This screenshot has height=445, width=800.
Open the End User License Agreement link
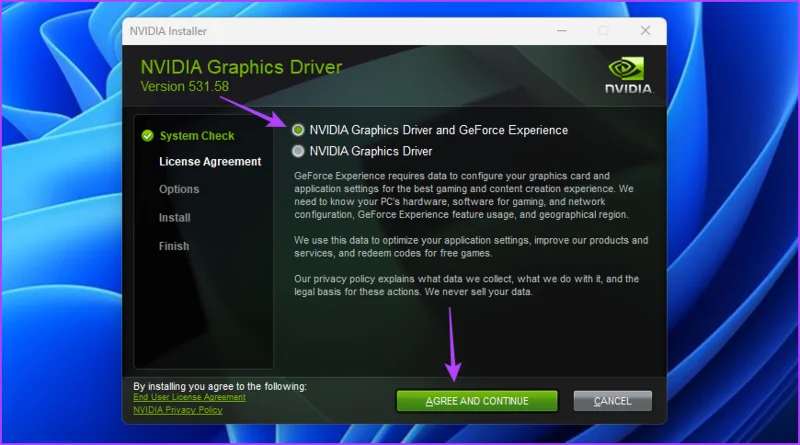coord(189,397)
